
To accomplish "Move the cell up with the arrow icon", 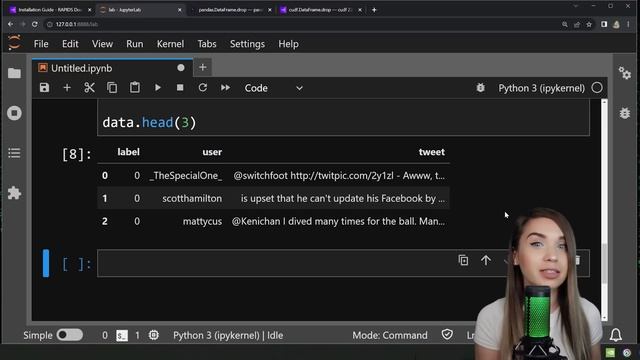I will (x=486, y=260).
